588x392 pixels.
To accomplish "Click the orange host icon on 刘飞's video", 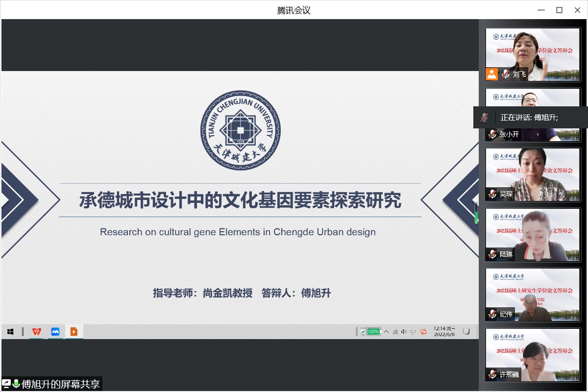I will 492,74.
